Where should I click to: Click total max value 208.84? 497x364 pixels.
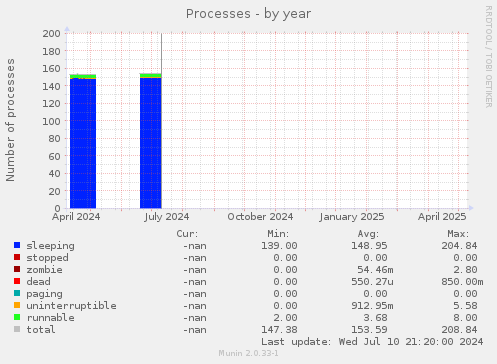point(459,330)
